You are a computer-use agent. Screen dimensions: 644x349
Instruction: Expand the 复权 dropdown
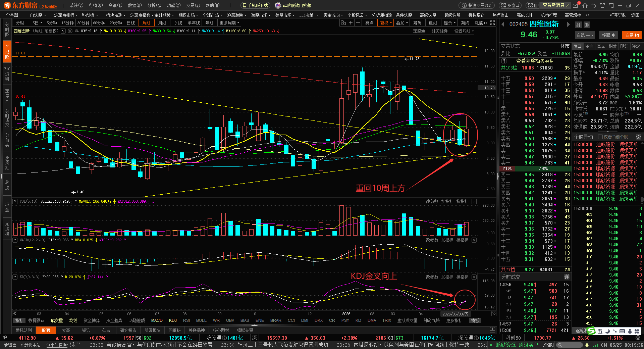click(x=386, y=23)
